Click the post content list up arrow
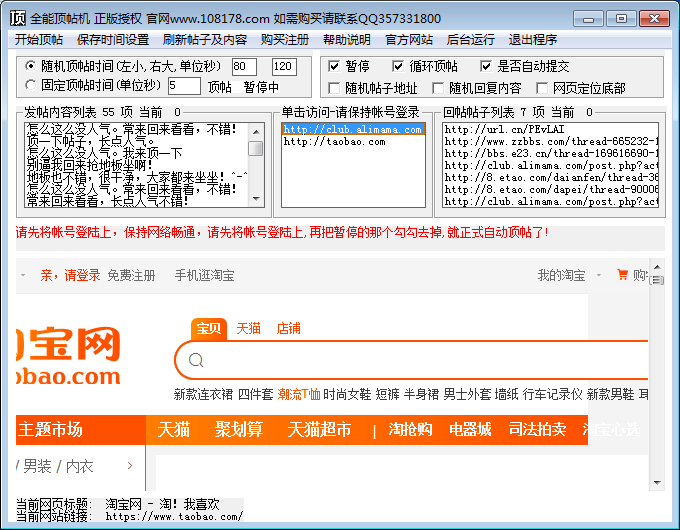The width and height of the screenshot is (680, 530). (256, 132)
